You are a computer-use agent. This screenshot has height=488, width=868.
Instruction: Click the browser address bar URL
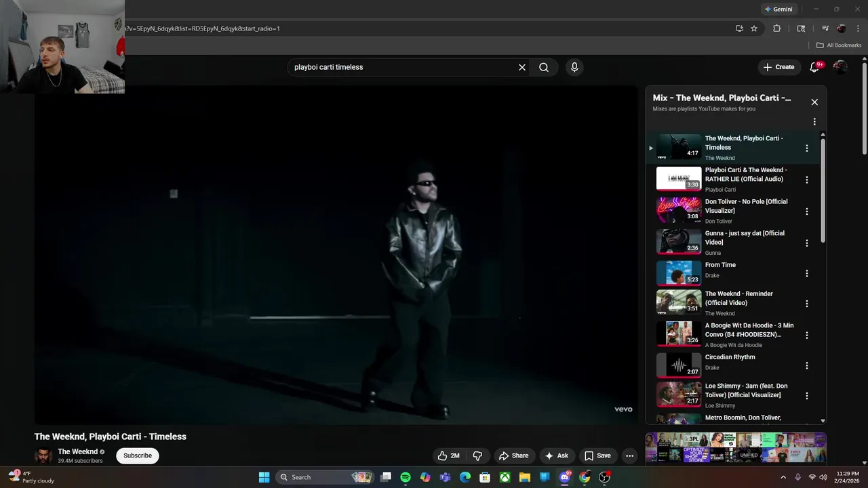point(202,28)
